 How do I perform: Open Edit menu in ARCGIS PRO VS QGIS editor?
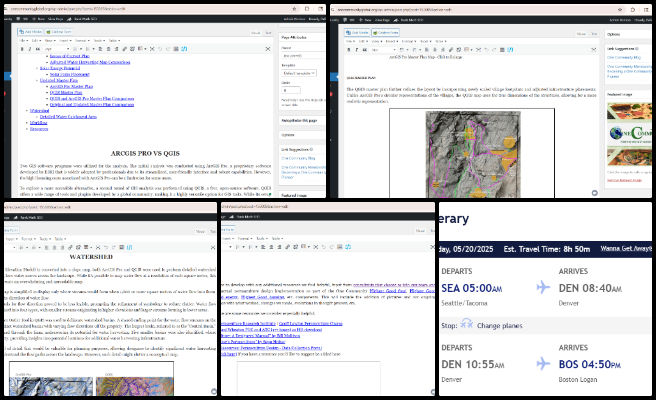click(36, 41)
